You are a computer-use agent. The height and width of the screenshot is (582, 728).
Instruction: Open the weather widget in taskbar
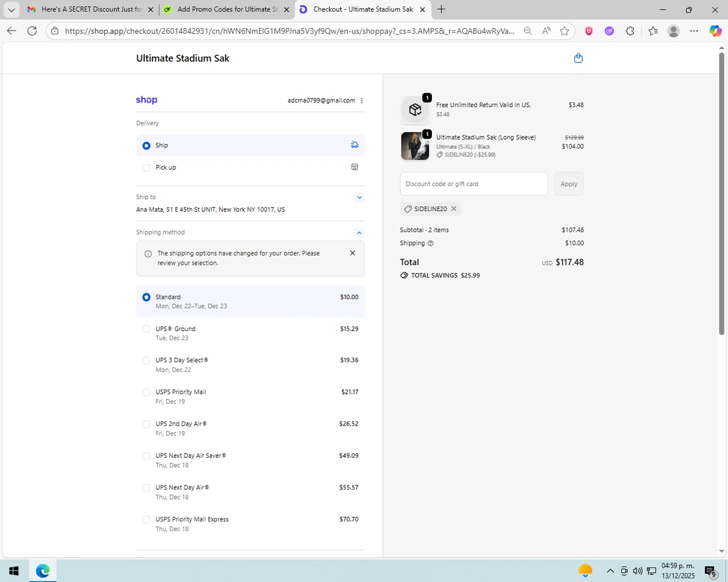(585, 571)
